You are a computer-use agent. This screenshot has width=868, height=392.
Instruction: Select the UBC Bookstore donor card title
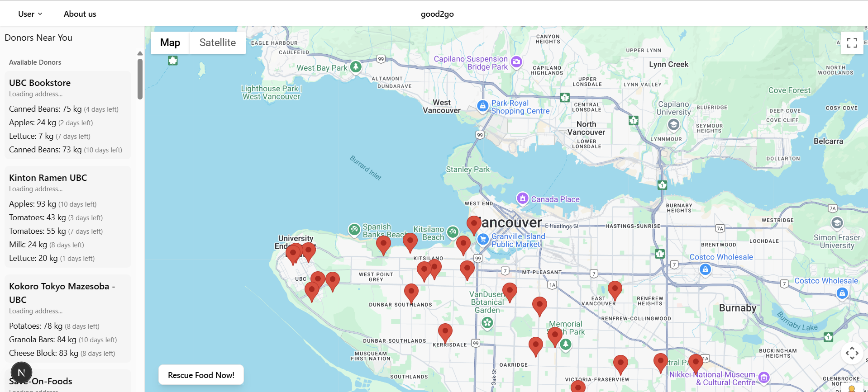click(x=40, y=83)
